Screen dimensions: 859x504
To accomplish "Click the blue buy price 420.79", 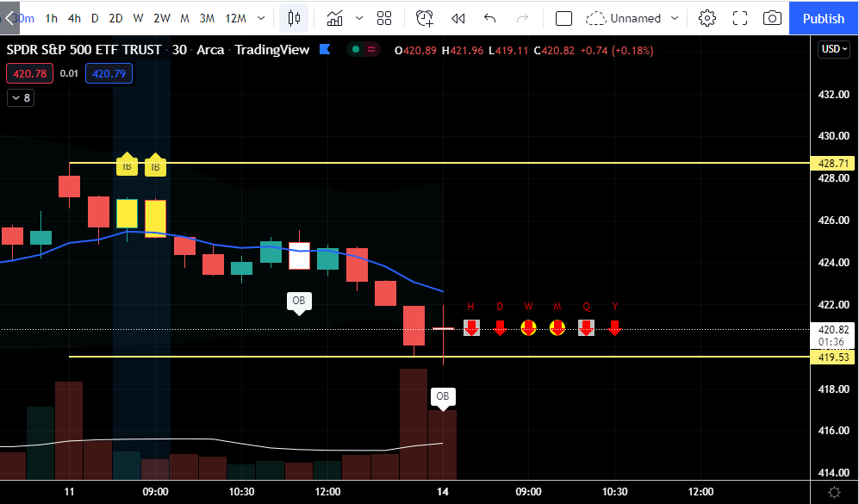I will click(x=109, y=73).
